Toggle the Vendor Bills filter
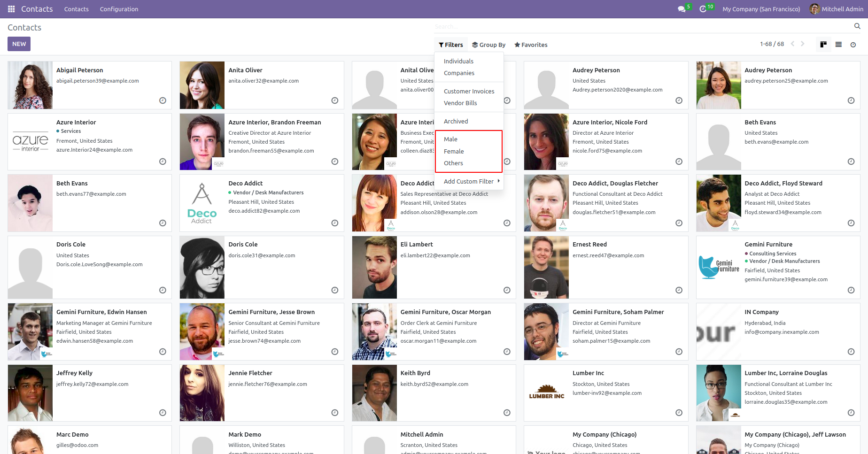 coord(469,103)
